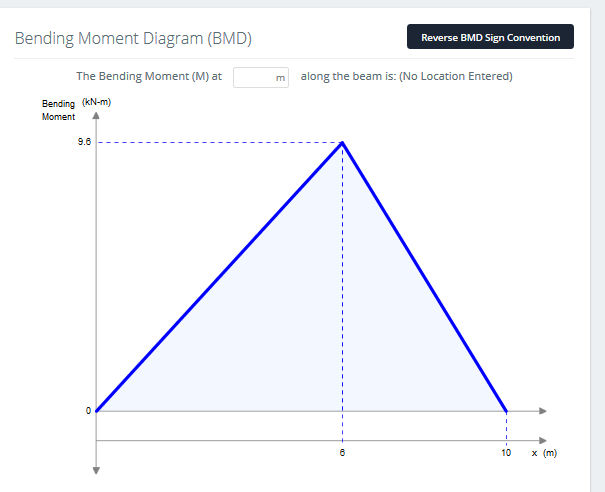Click the "Bending Moment" y-axis title

58,111
